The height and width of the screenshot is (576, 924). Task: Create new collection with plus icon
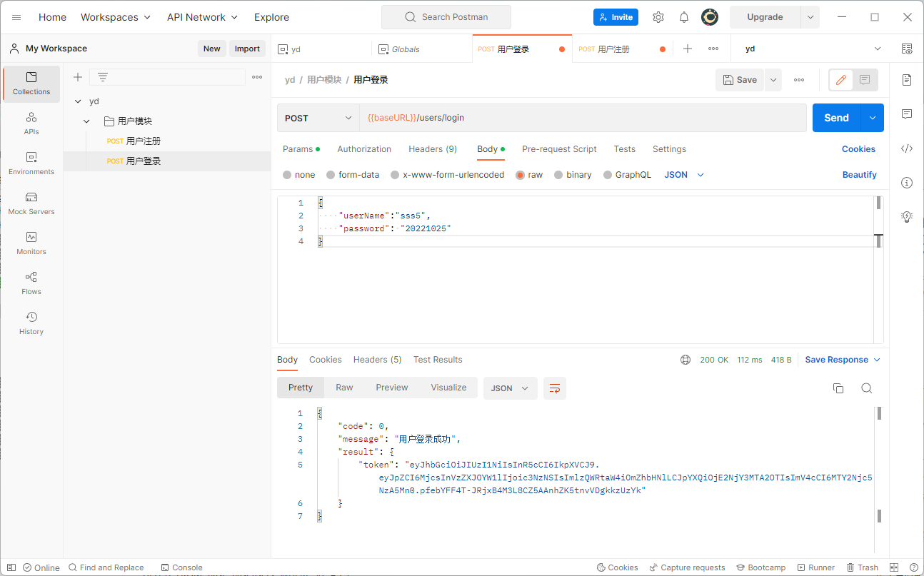(x=78, y=77)
